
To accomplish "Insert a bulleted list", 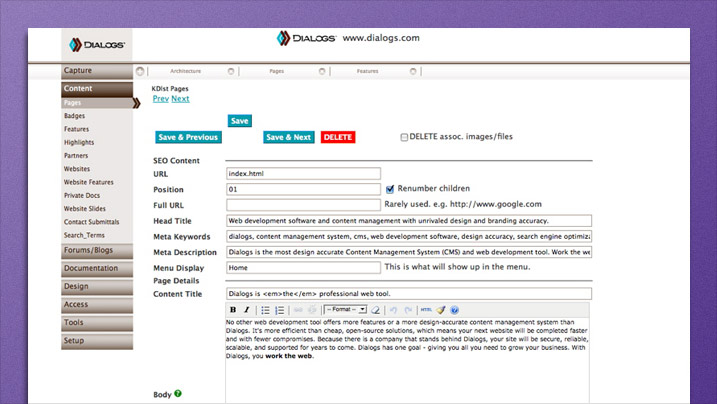I will click(265, 310).
